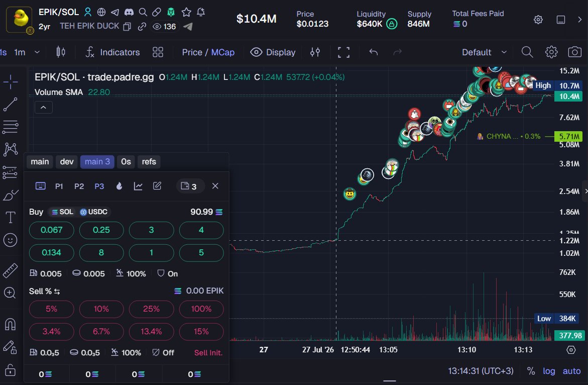
Task: Buy 0.25 SOL quick button
Action: click(x=101, y=230)
